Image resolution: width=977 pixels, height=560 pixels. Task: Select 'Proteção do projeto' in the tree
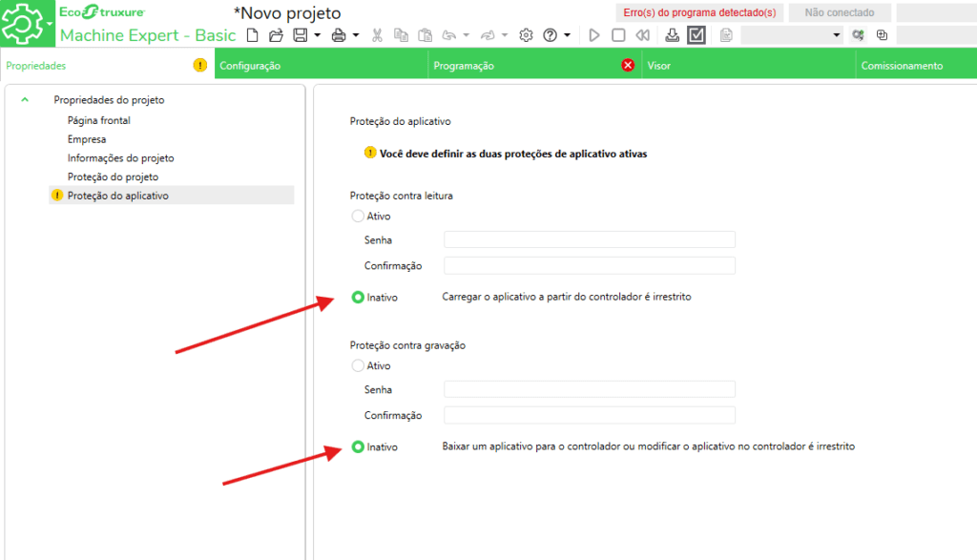click(113, 176)
